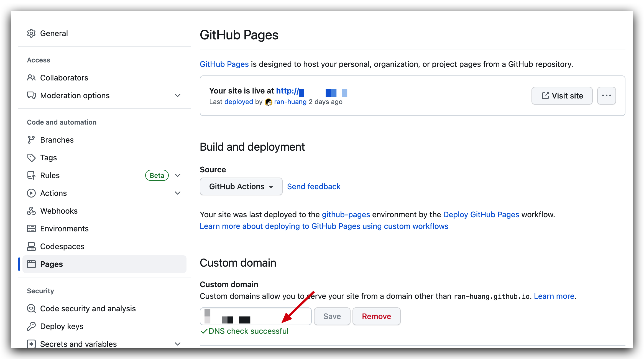The height and width of the screenshot is (359, 644).
Task: Click the Code security shield icon
Action: pos(31,309)
